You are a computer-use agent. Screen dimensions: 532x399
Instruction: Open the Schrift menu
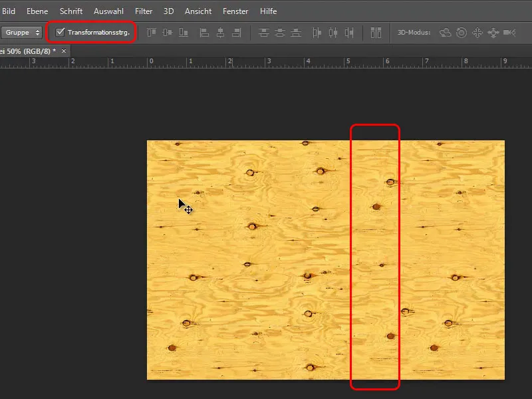(71, 11)
